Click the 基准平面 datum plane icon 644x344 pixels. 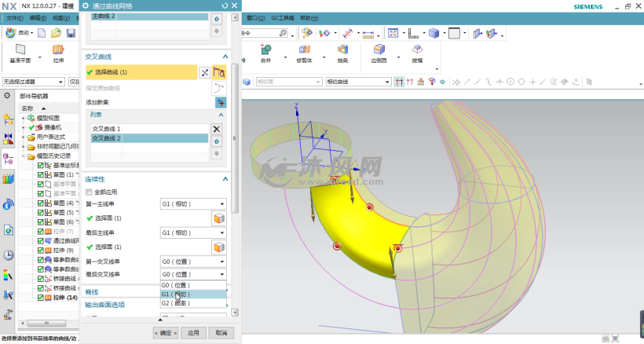21,51
